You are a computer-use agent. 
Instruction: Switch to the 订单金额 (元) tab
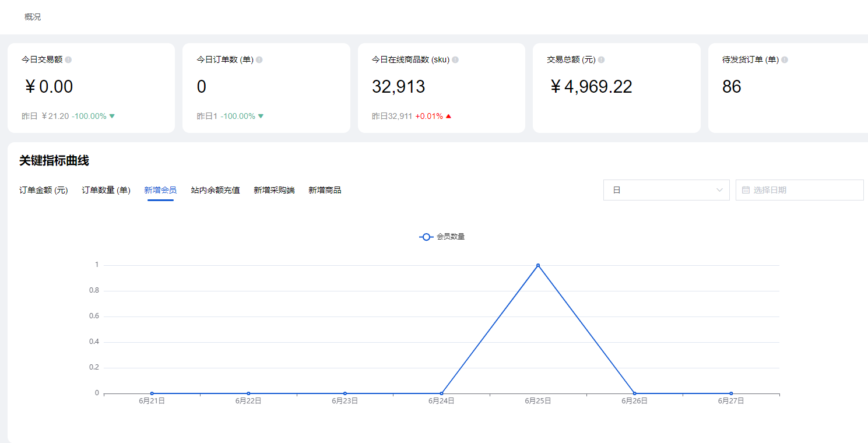tap(44, 190)
